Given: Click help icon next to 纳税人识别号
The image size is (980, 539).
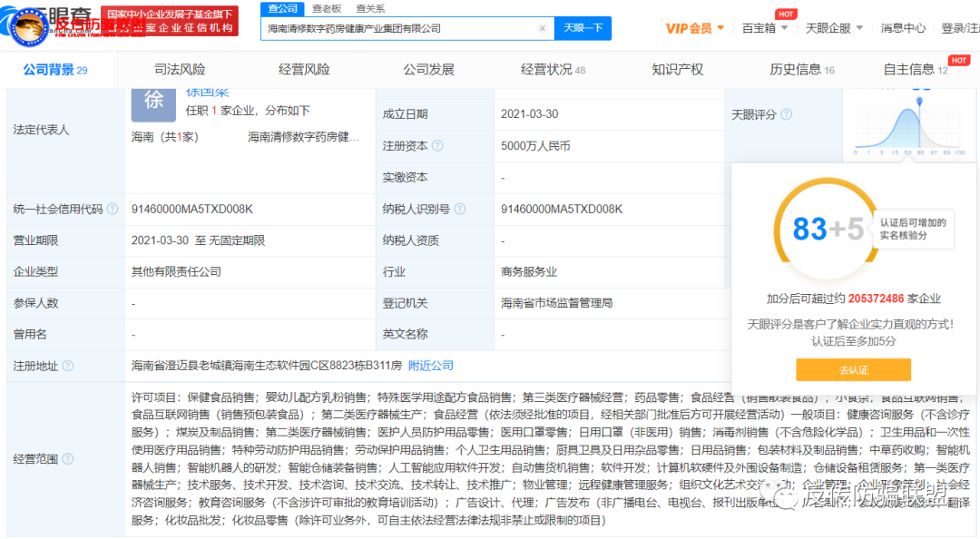Looking at the screenshot, I should pos(460,209).
